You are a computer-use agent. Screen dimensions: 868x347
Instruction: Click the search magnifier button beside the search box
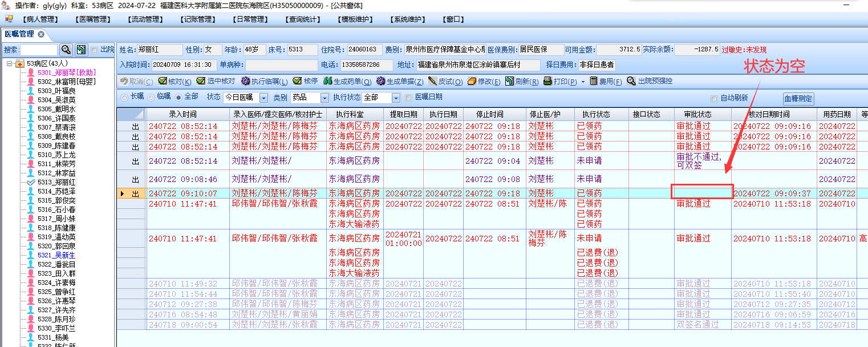pos(66,50)
